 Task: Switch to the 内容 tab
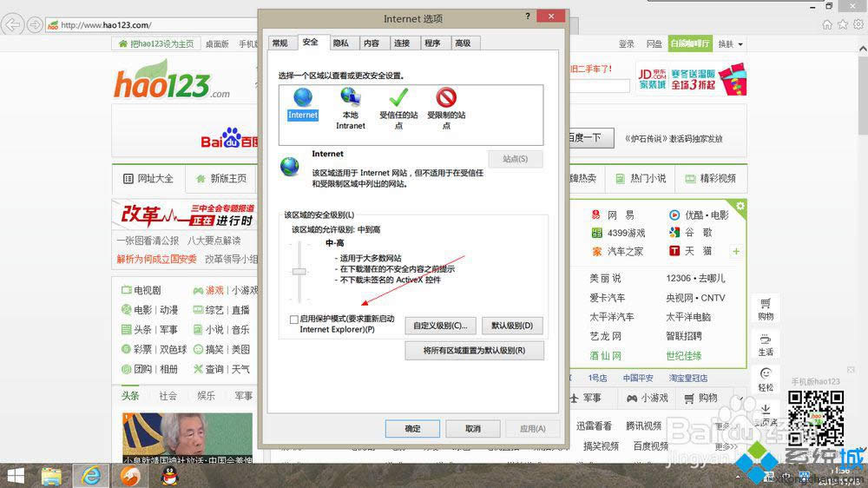[x=372, y=43]
